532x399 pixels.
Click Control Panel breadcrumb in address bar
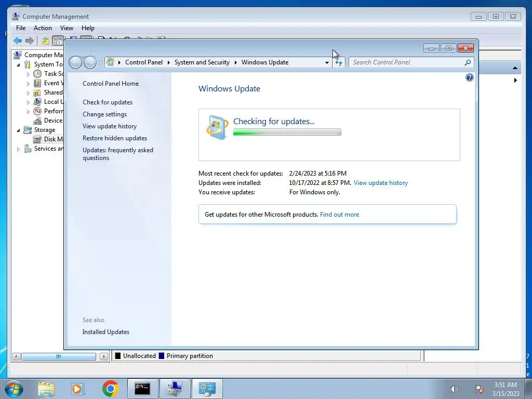click(144, 62)
